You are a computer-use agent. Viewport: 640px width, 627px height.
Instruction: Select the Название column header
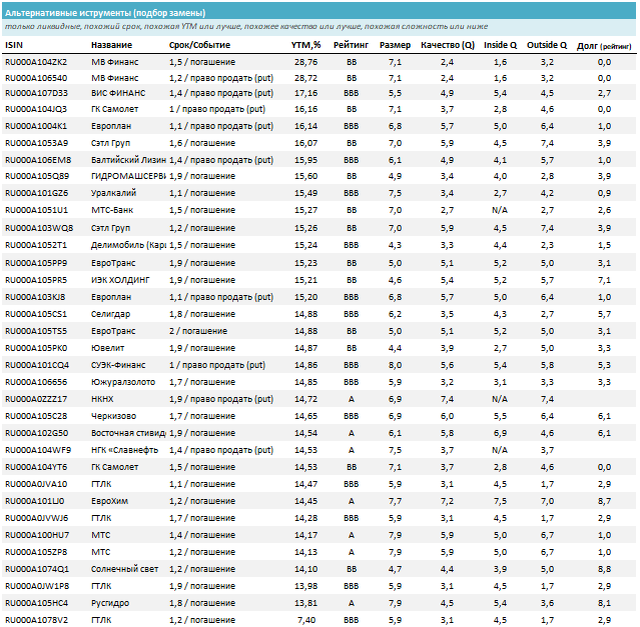pyautogui.click(x=112, y=45)
